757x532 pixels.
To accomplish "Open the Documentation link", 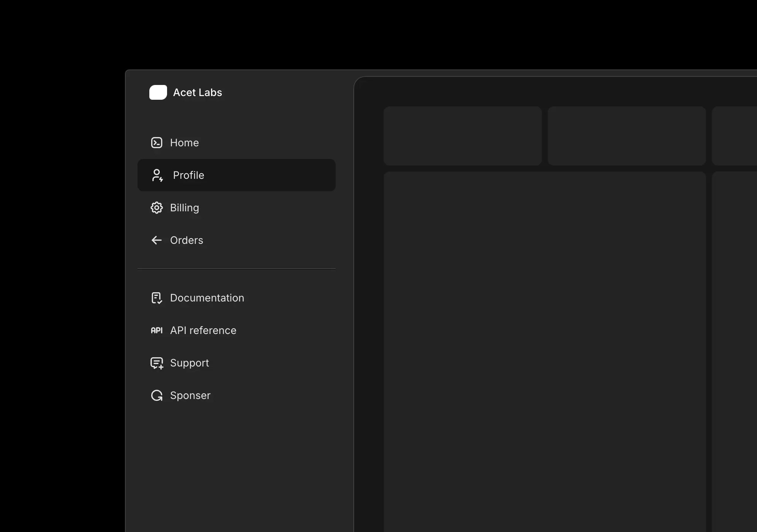I will (x=207, y=298).
